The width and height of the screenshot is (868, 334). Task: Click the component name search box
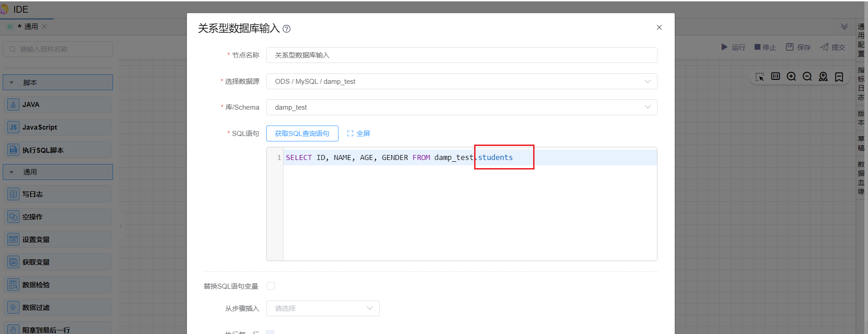point(58,49)
